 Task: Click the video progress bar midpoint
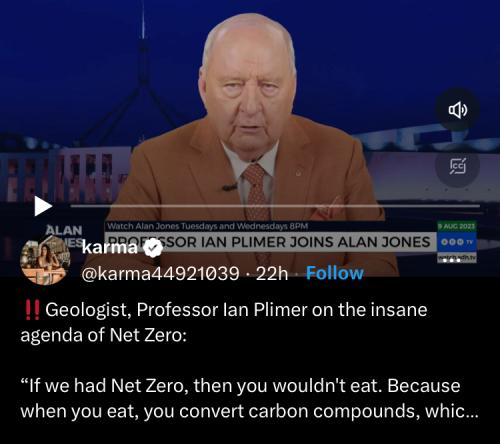[275, 206]
